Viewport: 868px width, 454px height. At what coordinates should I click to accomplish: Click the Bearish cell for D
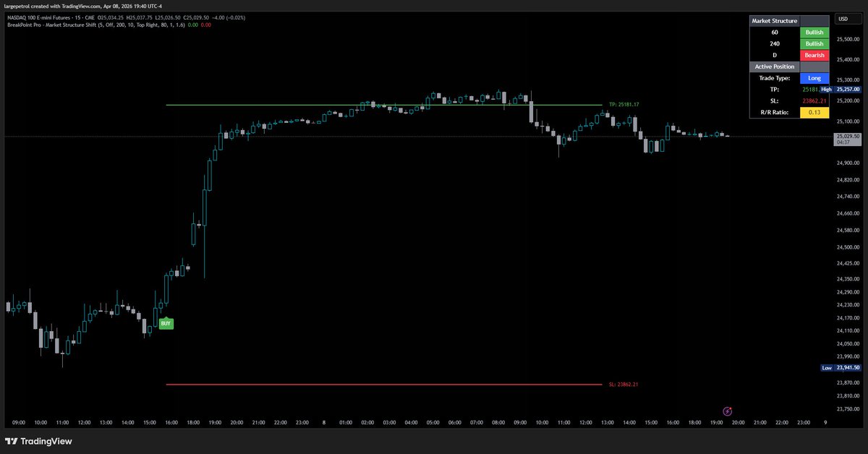click(x=814, y=55)
